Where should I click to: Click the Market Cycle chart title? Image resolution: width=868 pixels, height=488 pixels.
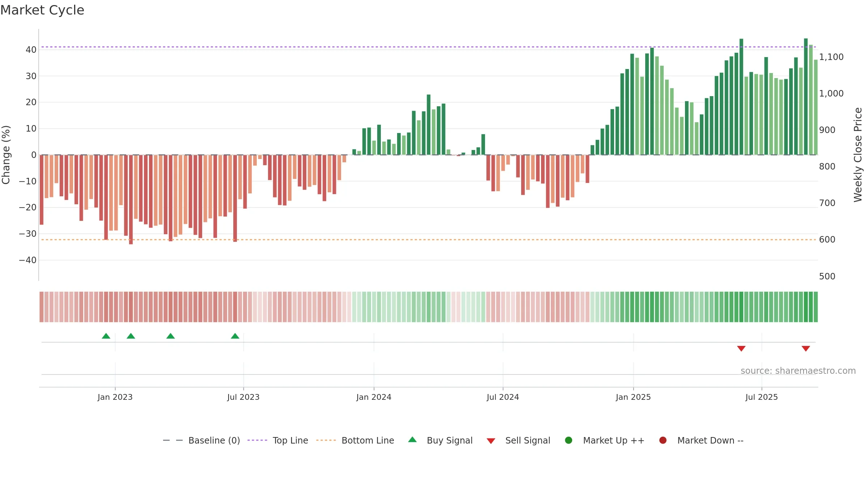coord(42,10)
